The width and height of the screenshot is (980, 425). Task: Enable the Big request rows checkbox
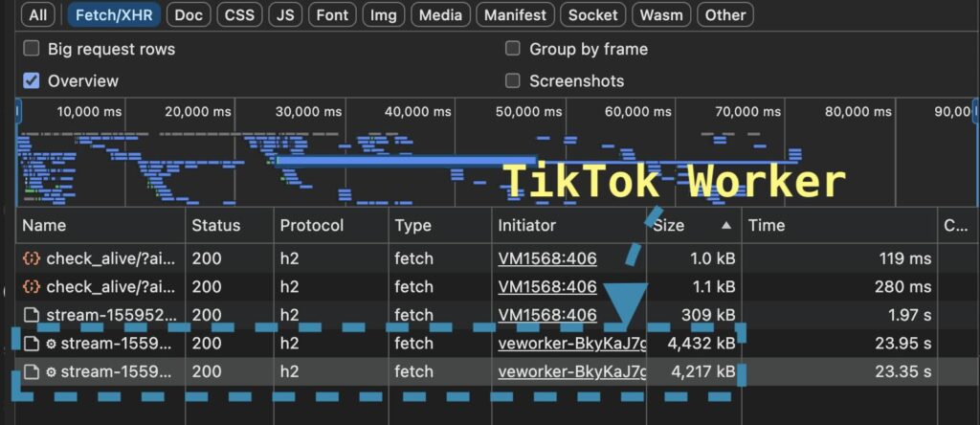[x=32, y=49]
